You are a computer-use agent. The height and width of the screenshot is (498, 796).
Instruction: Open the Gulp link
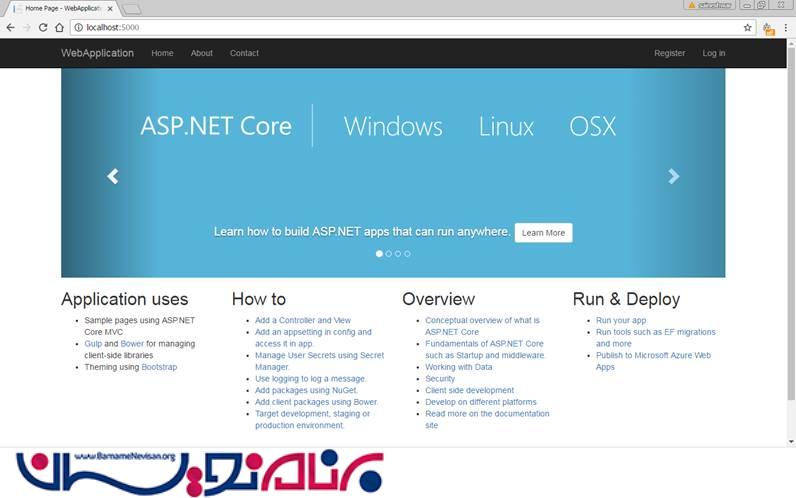tap(93, 344)
